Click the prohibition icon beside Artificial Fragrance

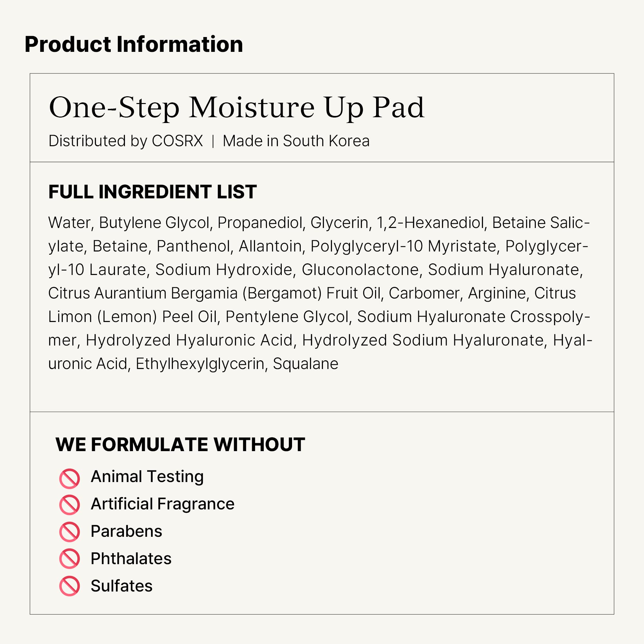pos(69,505)
